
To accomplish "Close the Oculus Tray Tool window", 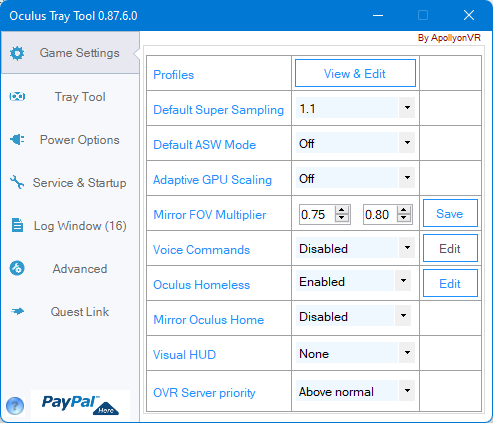I will click(469, 15).
